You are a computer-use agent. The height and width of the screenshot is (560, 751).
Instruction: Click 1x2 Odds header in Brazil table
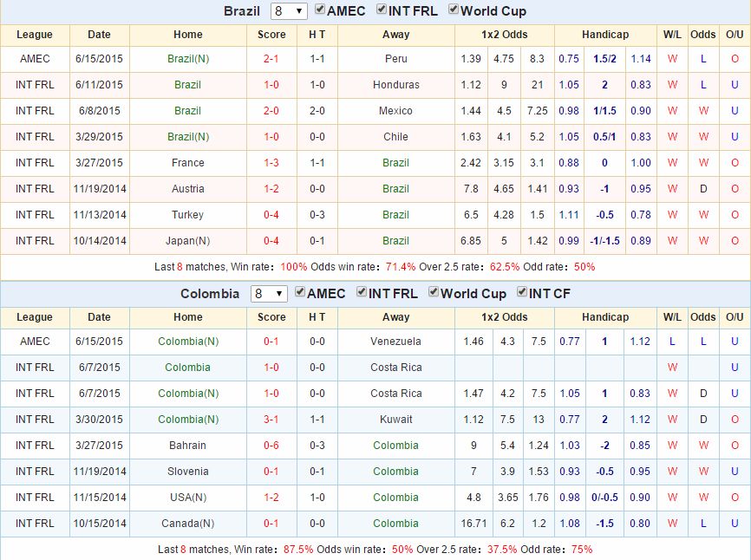pyautogui.click(x=505, y=35)
